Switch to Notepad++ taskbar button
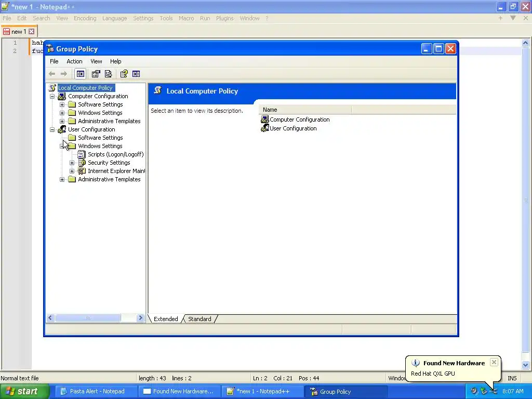The width and height of the screenshot is (532, 399). pos(262,392)
